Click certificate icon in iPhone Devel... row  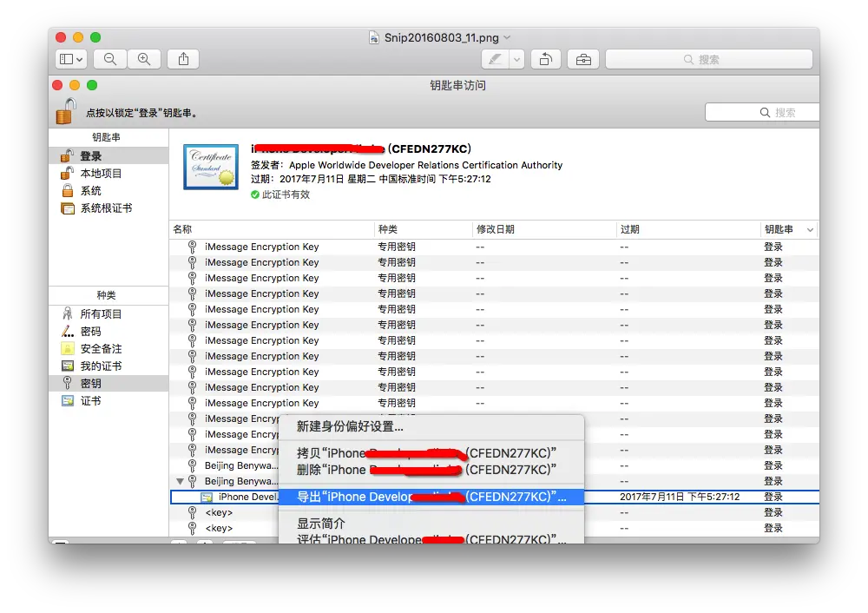click(207, 498)
